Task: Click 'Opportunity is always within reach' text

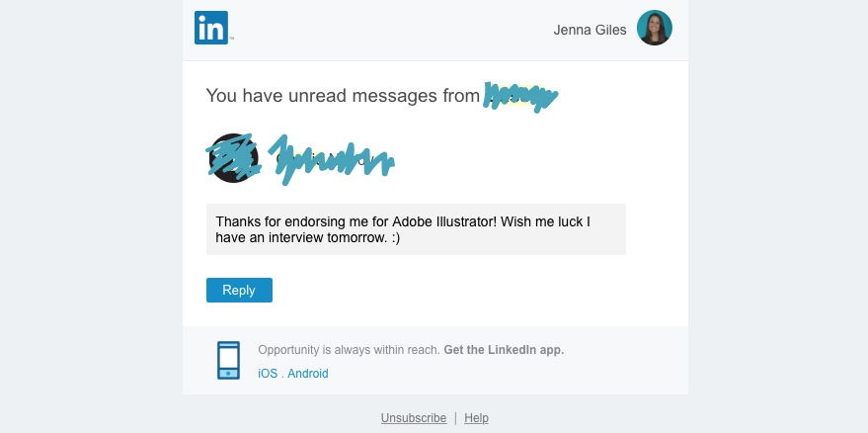Action: [x=349, y=350]
